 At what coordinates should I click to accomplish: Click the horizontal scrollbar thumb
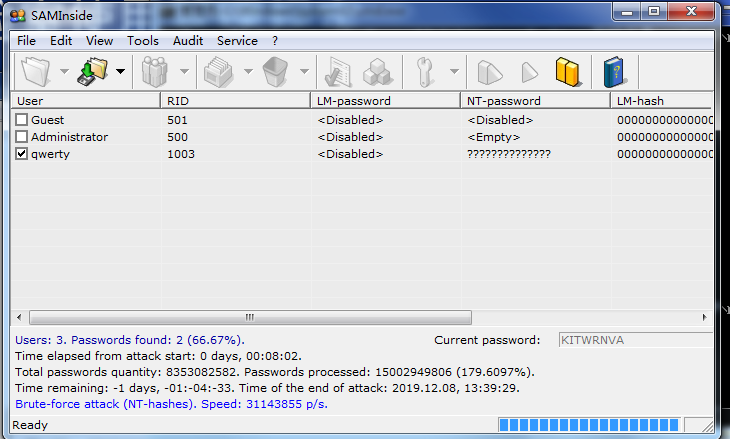[x=250, y=317]
